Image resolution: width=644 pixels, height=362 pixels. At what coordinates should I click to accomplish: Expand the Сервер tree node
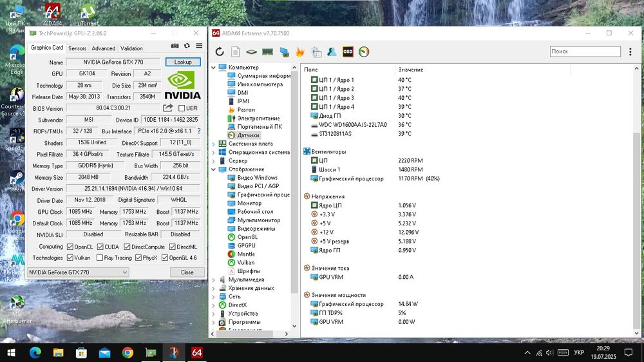(214, 160)
